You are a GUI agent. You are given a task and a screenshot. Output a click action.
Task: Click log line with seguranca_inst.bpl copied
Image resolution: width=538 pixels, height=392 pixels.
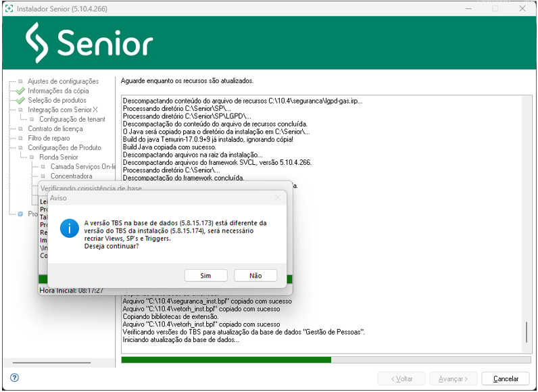pyautogui.click(x=207, y=301)
